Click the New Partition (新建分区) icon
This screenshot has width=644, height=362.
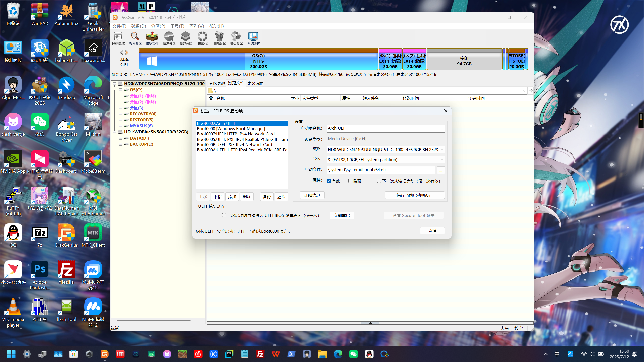186,38
